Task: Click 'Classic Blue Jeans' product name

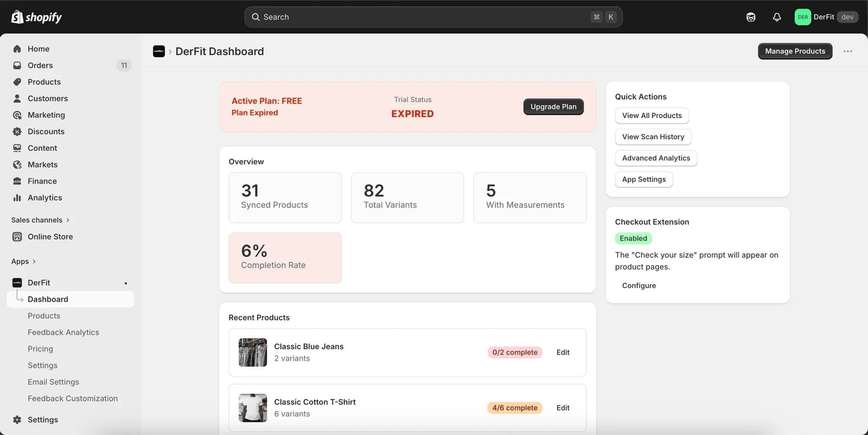Action: (x=309, y=346)
